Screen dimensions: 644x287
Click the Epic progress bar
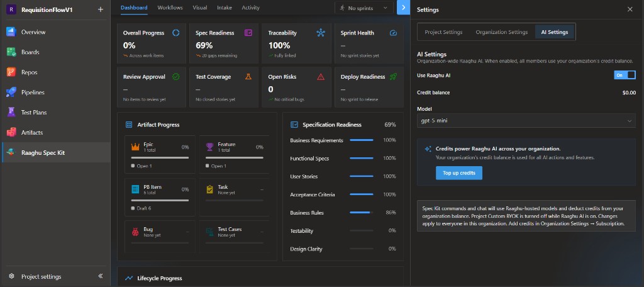[x=160, y=157]
